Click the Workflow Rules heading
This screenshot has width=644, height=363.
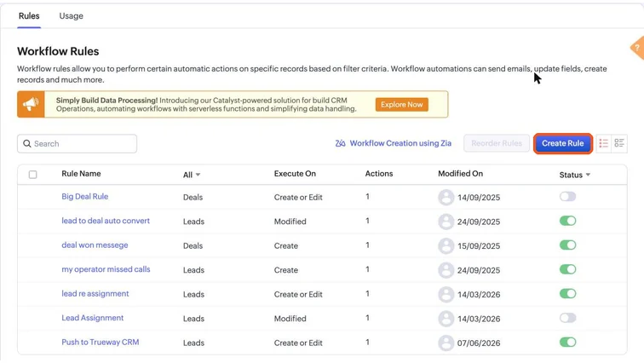pos(58,51)
